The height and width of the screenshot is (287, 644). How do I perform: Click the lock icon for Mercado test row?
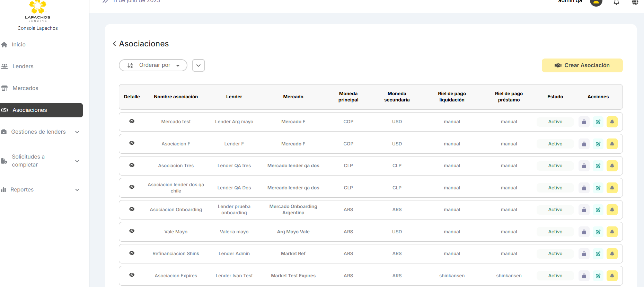(584, 122)
